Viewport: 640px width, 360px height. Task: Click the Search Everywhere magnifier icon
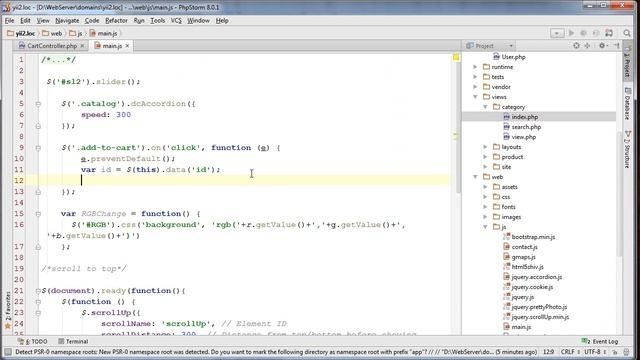627,33
